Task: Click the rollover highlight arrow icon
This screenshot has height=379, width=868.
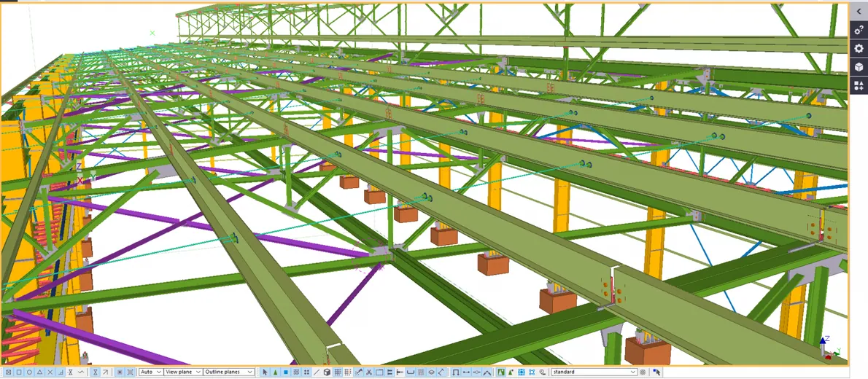Action: tap(656, 372)
